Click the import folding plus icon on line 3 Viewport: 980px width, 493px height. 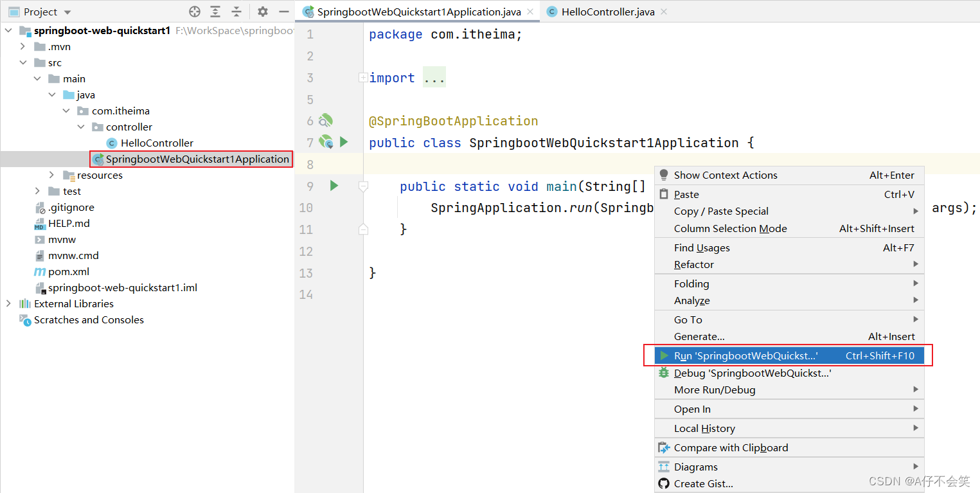(363, 77)
